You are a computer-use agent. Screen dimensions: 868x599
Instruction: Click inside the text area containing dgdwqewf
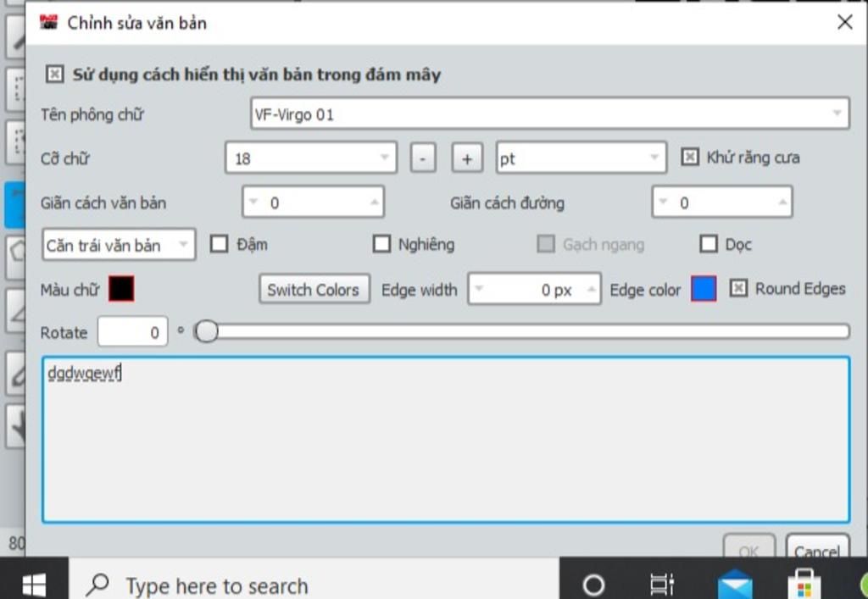click(446, 439)
